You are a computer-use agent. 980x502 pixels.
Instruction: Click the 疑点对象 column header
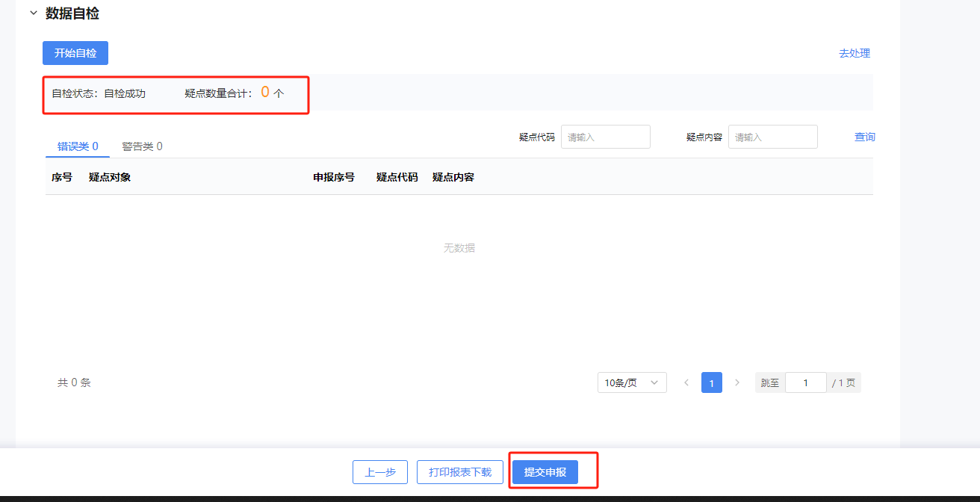110,177
